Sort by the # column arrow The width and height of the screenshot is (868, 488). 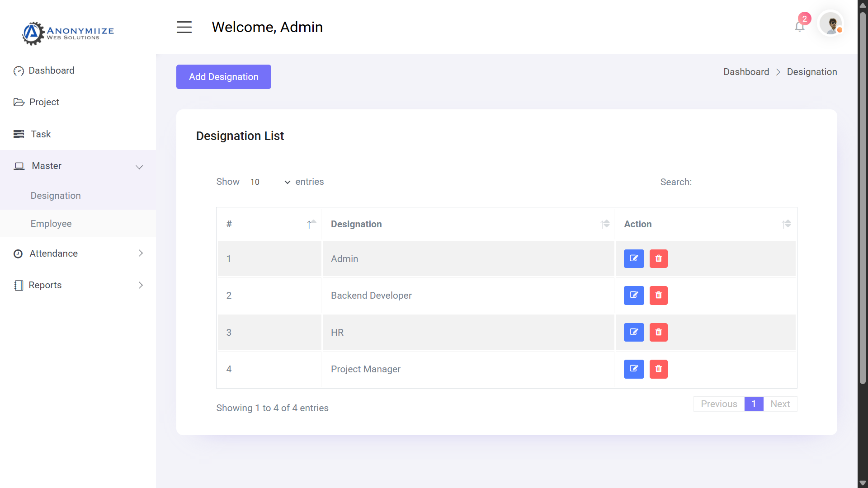pos(311,224)
